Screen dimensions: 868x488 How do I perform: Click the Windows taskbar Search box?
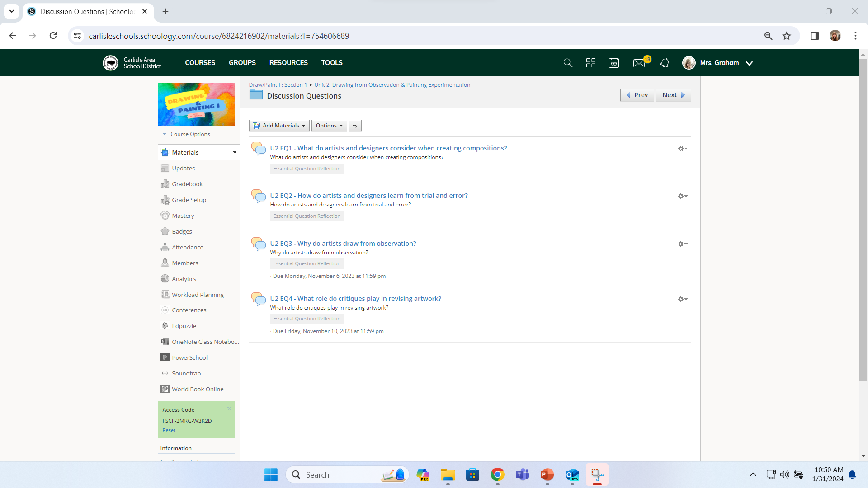(x=347, y=475)
